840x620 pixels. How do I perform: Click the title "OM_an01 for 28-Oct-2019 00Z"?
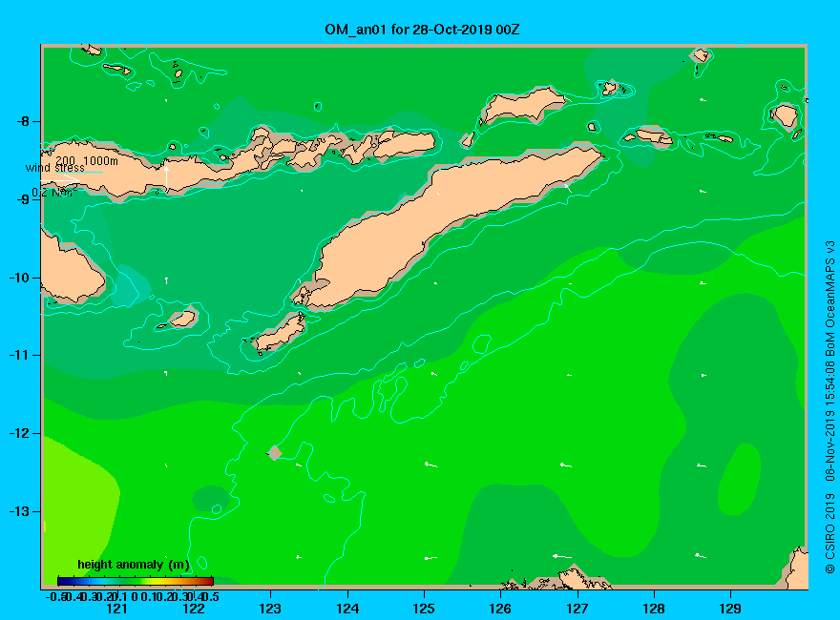coord(422,30)
